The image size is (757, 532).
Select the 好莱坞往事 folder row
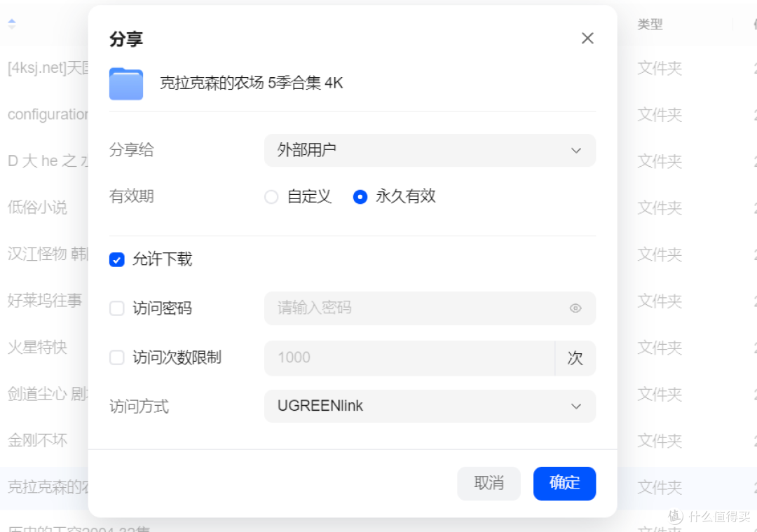click(44, 300)
